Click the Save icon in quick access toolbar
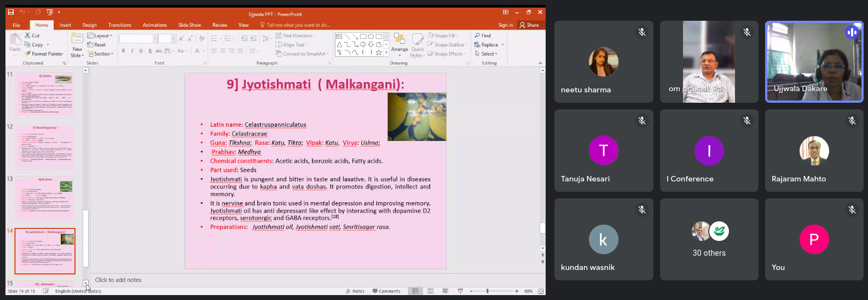 pos(10,12)
